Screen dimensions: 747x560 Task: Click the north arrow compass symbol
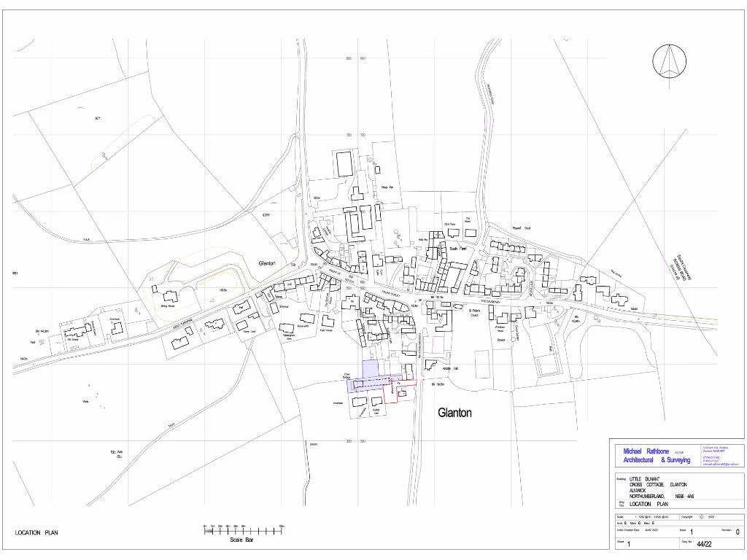click(670, 61)
